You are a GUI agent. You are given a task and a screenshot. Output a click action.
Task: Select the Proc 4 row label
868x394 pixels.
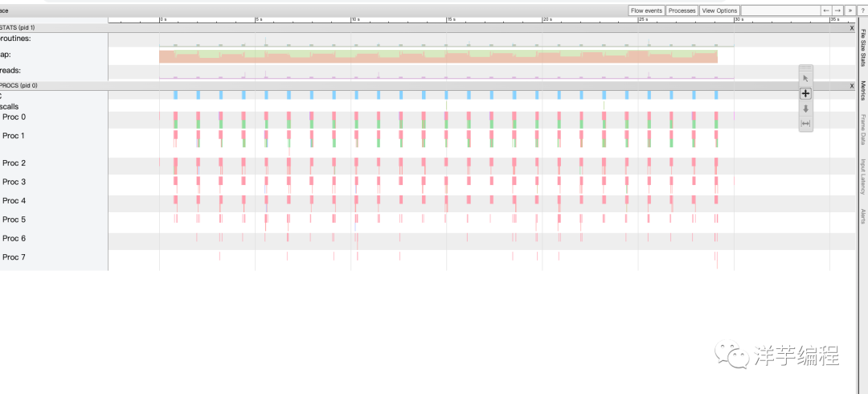coord(14,201)
